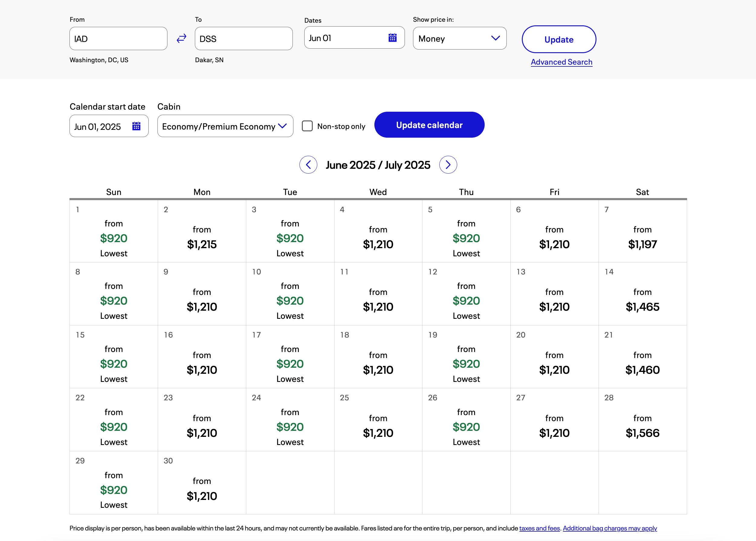Open the Cabin Economy/Premium Economy dropdown
756x541 pixels.
tap(225, 126)
